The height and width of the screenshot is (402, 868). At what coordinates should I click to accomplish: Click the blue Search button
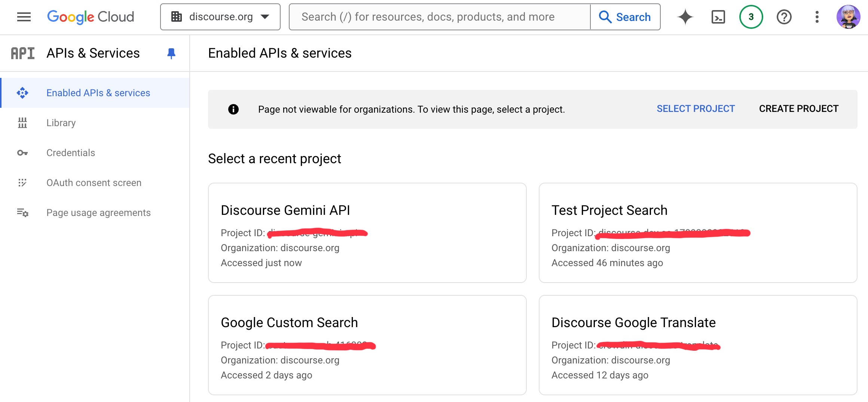(x=625, y=17)
